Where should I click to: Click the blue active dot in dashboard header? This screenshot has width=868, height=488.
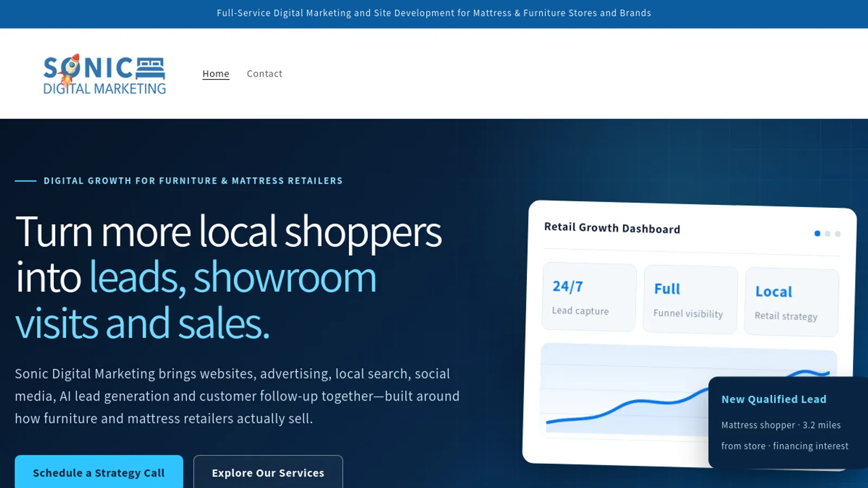817,234
